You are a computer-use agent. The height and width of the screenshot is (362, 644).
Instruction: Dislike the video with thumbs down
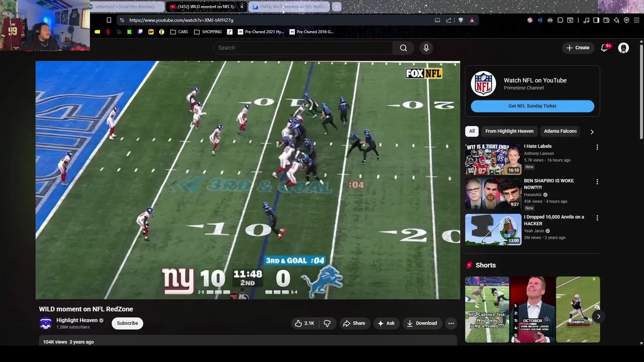point(327,323)
